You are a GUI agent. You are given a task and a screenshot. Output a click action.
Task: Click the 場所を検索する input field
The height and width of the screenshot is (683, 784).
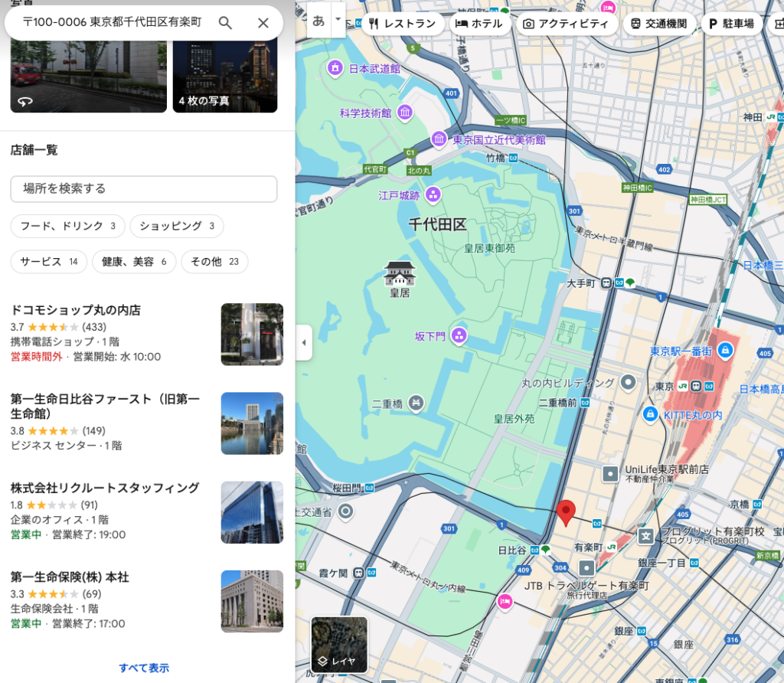(x=144, y=189)
